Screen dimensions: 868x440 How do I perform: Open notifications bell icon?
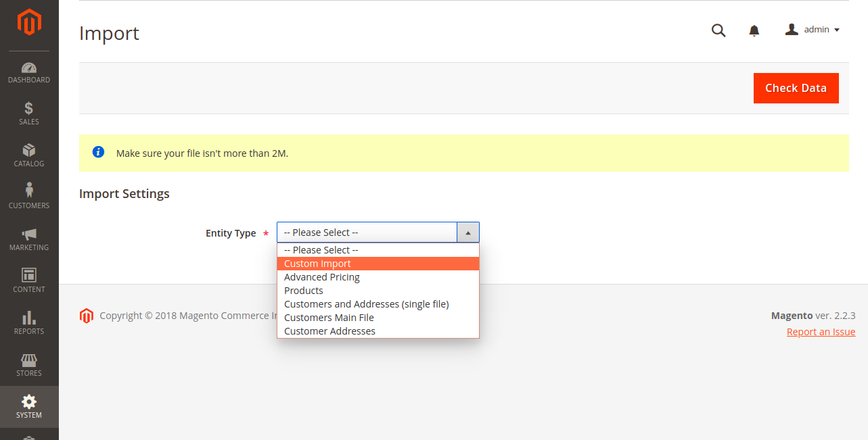(754, 30)
